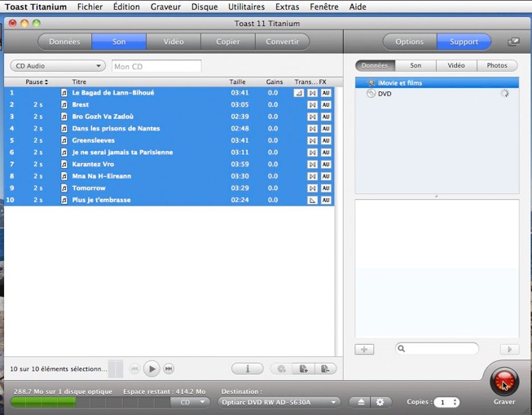The height and width of the screenshot is (415, 532).
Task: Click the Gains column header
Action: click(275, 82)
